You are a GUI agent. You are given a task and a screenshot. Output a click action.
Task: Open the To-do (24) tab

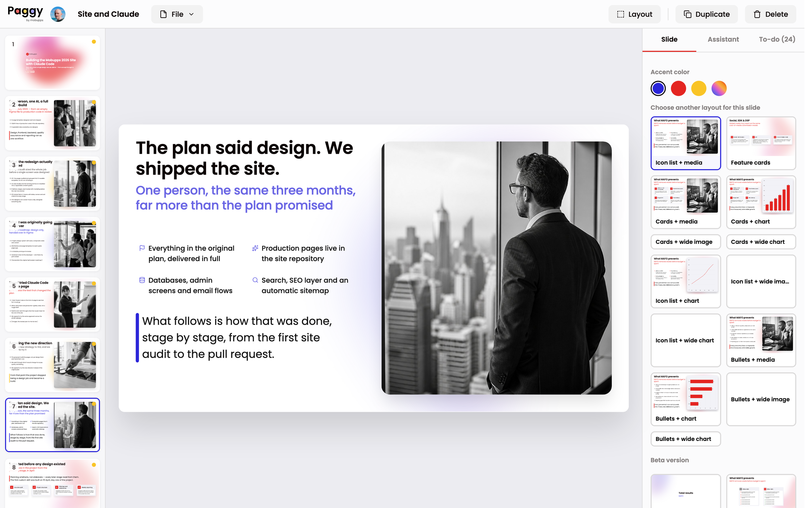[x=777, y=39]
